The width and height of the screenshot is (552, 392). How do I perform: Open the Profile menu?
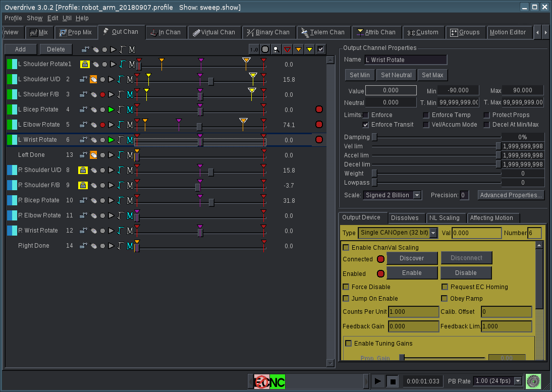pyautogui.click(x=13, y=18)
